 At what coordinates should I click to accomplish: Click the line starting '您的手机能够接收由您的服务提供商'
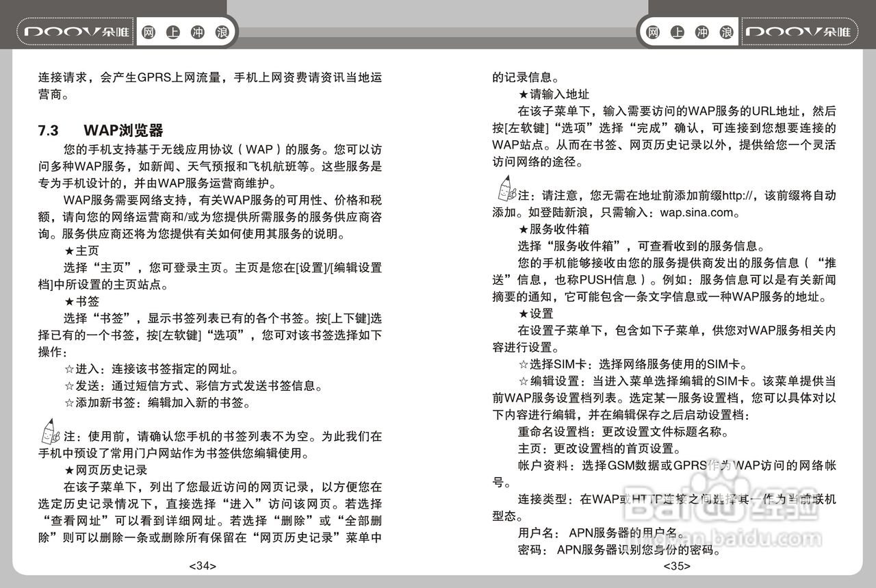coord(677,263)
